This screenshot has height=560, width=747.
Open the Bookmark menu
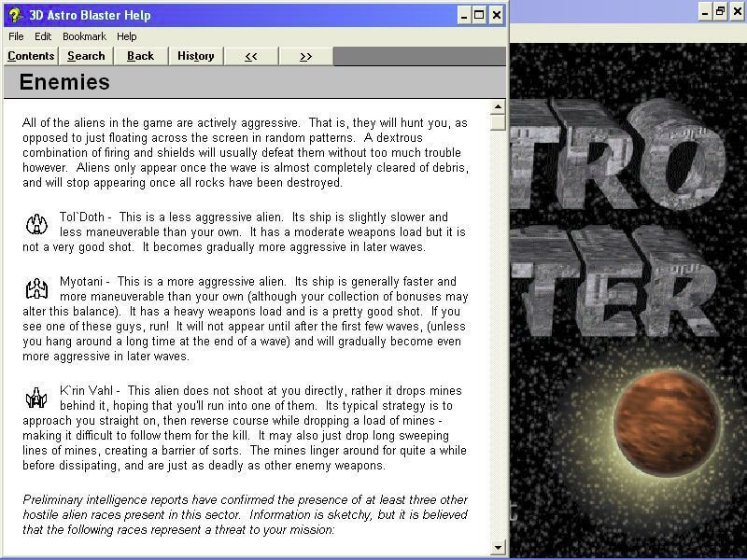[x=84, y=36]
